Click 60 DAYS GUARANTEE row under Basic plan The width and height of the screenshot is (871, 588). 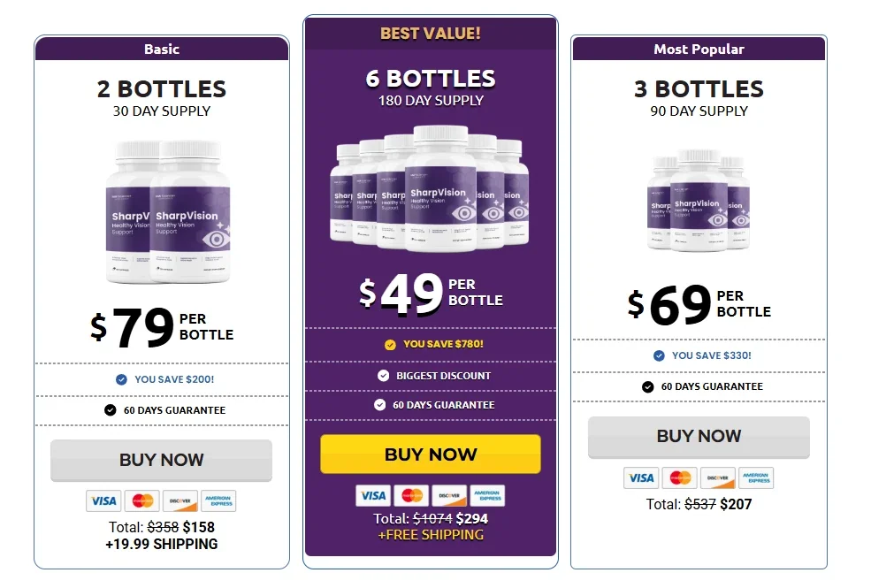pyautogui.click(x=161, y=409)
